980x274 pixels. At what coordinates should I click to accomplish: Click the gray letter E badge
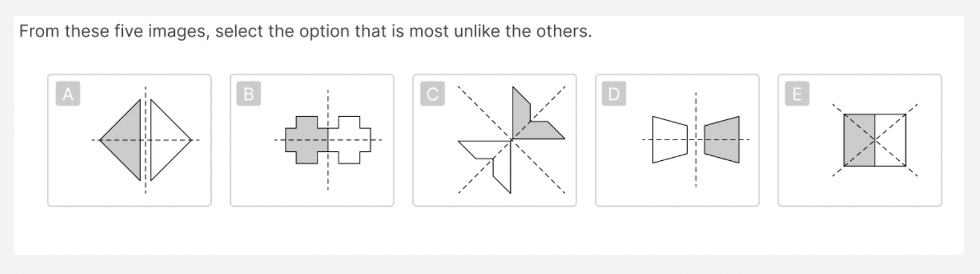pyautogui.click(x=797, y=94)
